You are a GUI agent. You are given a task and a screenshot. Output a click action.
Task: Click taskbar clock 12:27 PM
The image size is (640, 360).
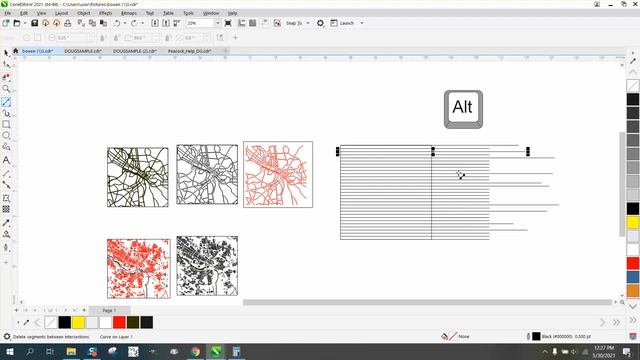click(x=604, y=351)
